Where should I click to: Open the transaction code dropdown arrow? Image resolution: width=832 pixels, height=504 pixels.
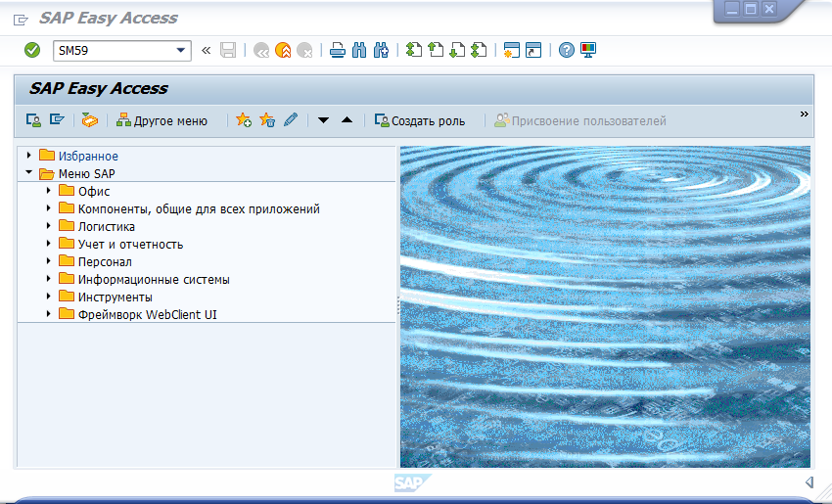(x=181, y=50)
